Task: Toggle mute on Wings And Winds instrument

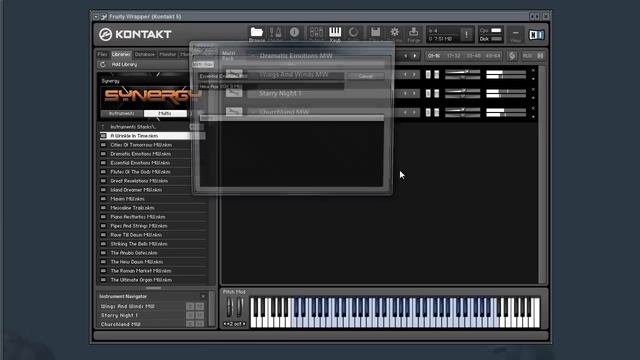Action: 436,74
